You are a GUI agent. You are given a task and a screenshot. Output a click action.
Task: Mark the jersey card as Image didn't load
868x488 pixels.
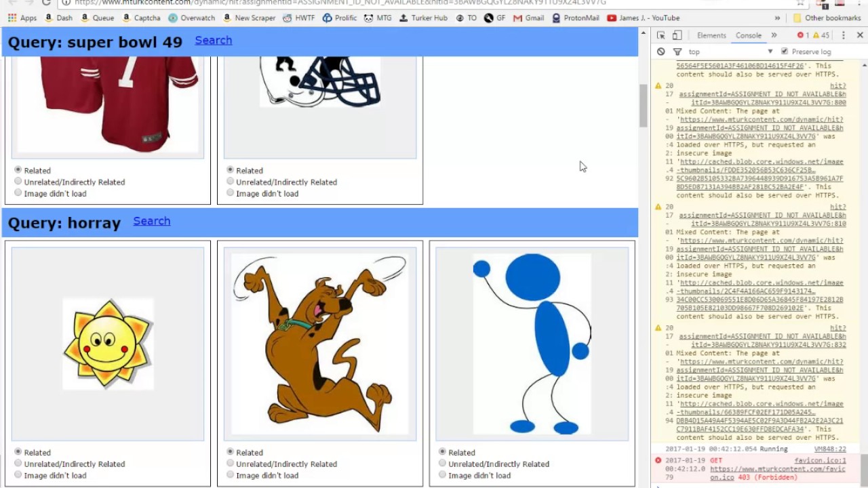click(x=18, y=193)
